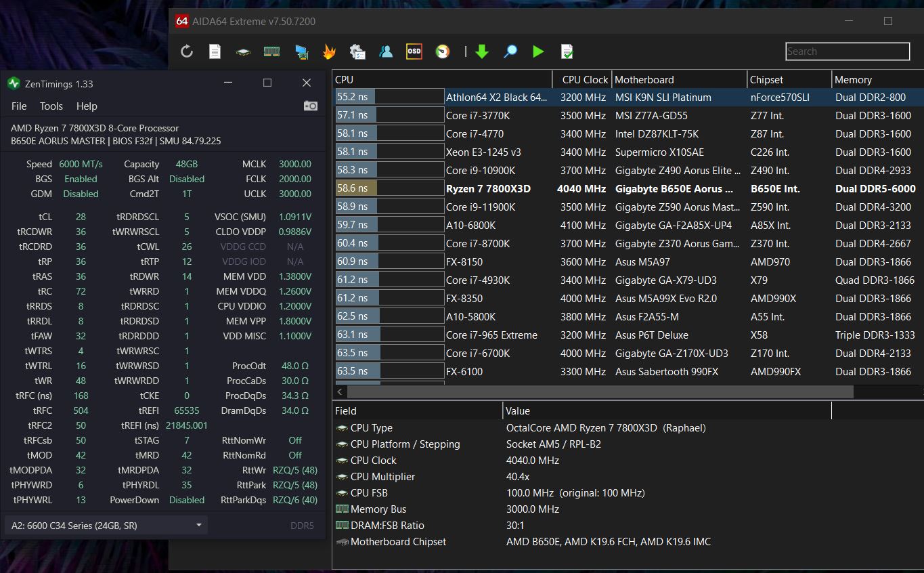Select the bold Ryzen 7 7800X3D row
Image resolution: width=924 pixels, height=573 pixels.
[628, 188]
